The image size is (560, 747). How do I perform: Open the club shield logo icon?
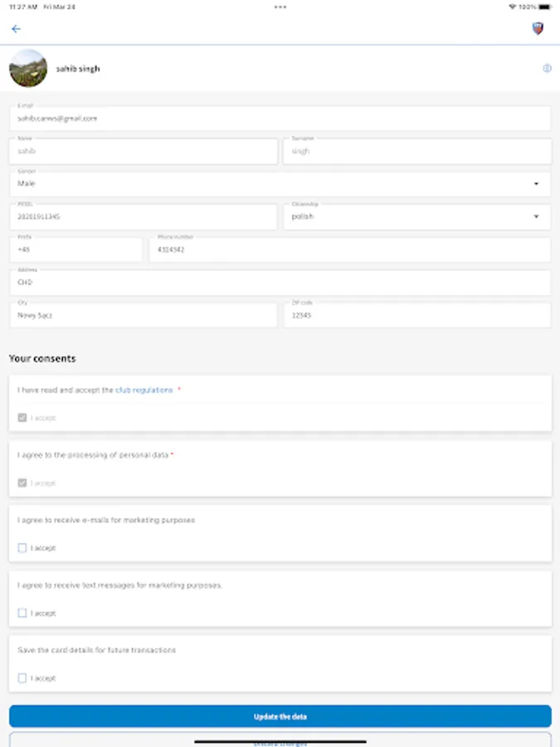pos(538,28)
